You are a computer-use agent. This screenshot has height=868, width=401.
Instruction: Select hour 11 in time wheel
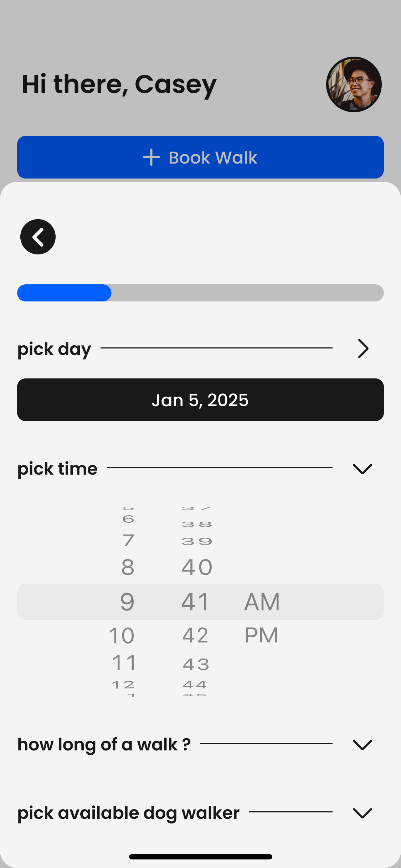point(124,663)
